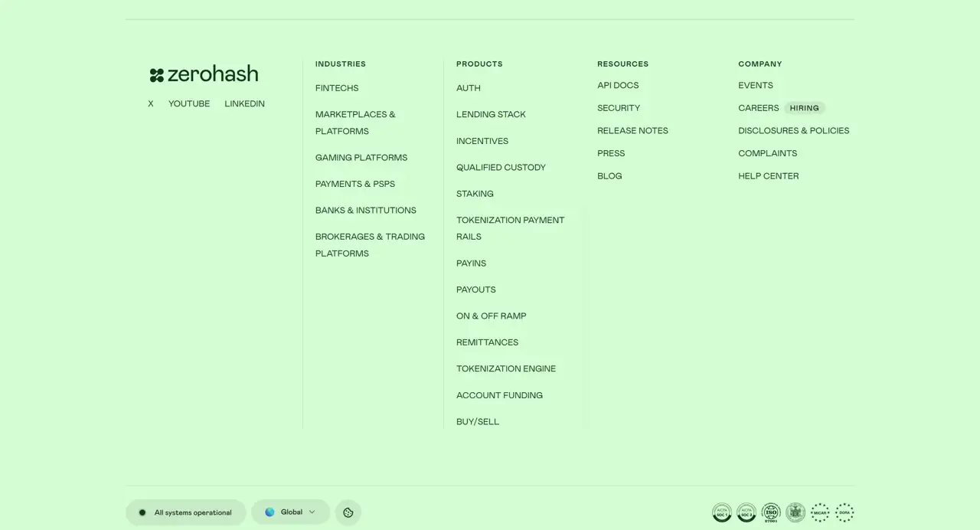Open the Careers link

click(x=759, y=108)
